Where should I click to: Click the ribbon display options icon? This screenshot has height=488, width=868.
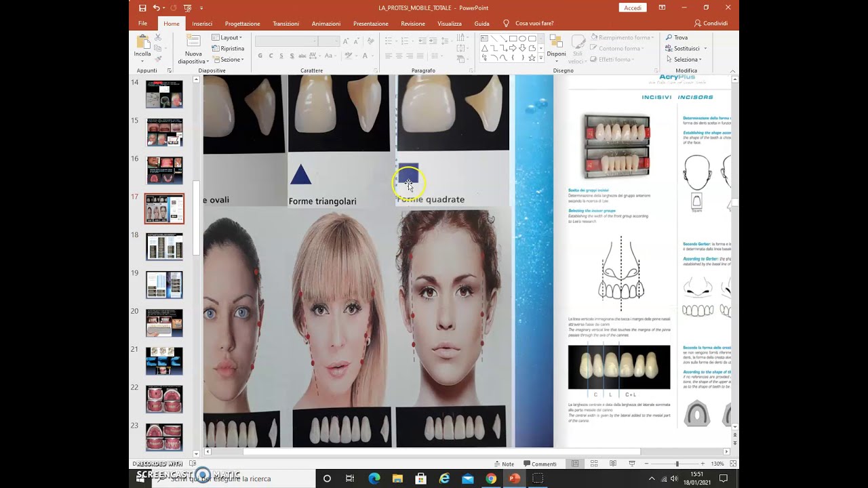(x=663, y=7)
